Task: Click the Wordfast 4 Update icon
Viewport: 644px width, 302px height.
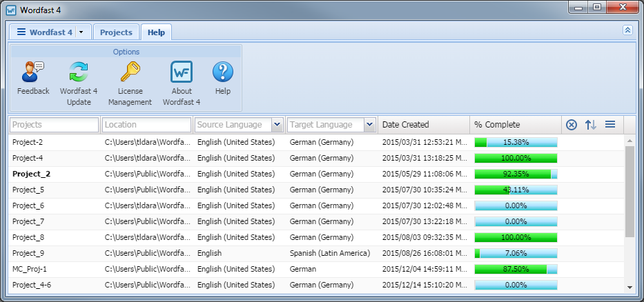Action: coord(79,72)
